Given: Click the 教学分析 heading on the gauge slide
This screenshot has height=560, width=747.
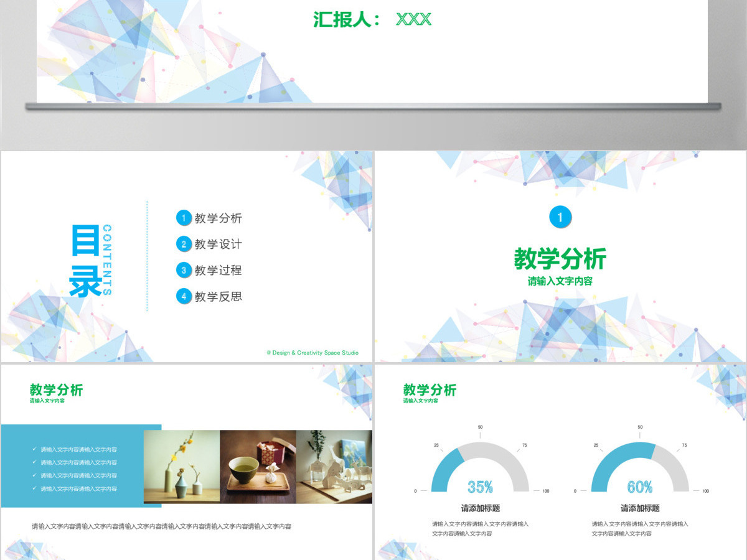Looking at the screenshot, I should (x=430, y=390).
